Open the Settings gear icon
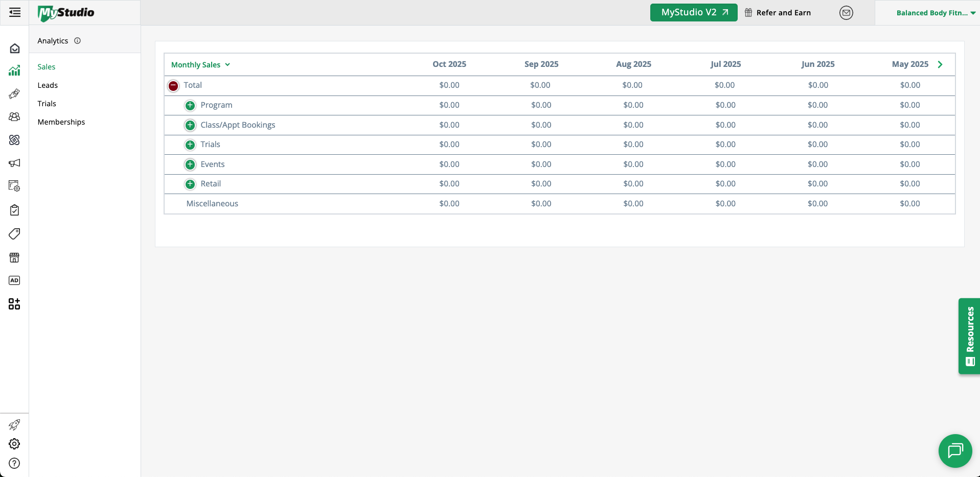 click(x=14, y=444)
